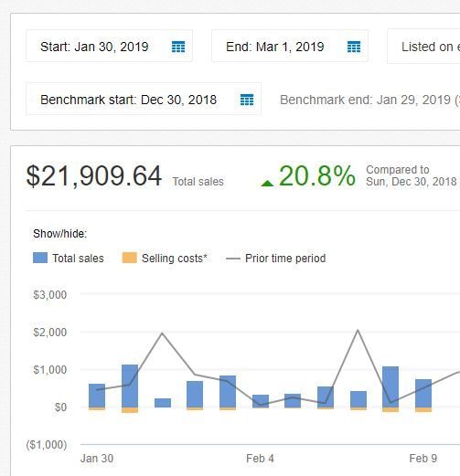Toggle the Total sales legend swatch

tap(40, 258)
